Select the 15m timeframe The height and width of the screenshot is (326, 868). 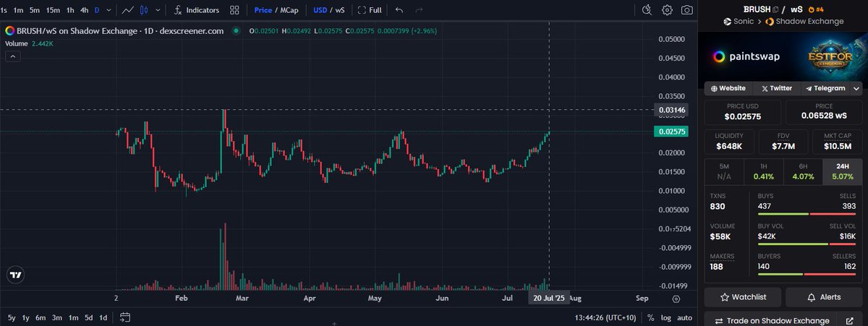coord(53,11)
